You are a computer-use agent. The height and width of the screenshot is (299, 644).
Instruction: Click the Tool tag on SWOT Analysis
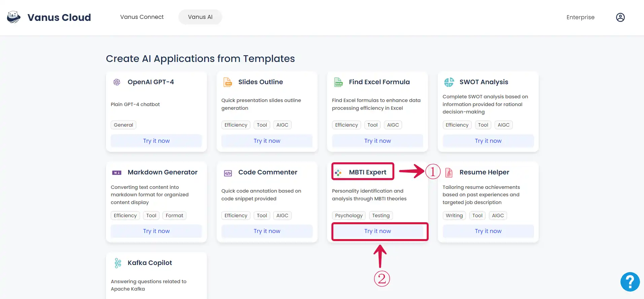(483, 125)
